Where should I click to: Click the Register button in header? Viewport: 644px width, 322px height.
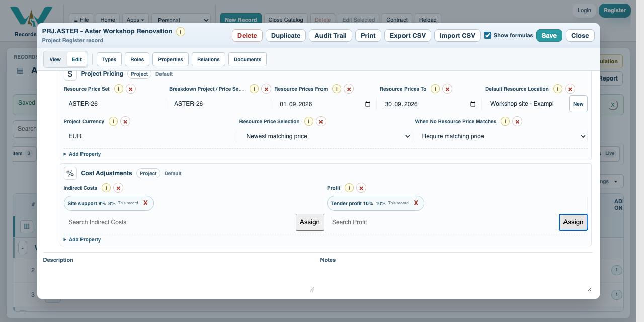click(x=615, y=11)
